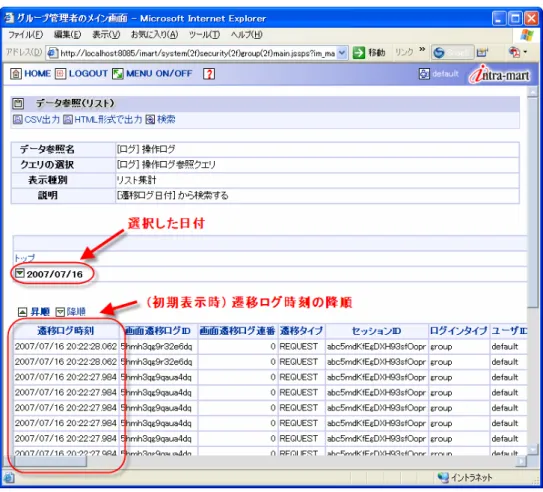This screenshot has width=543, height=492.
Task: Click the IE window title icon
Action: 9,18
